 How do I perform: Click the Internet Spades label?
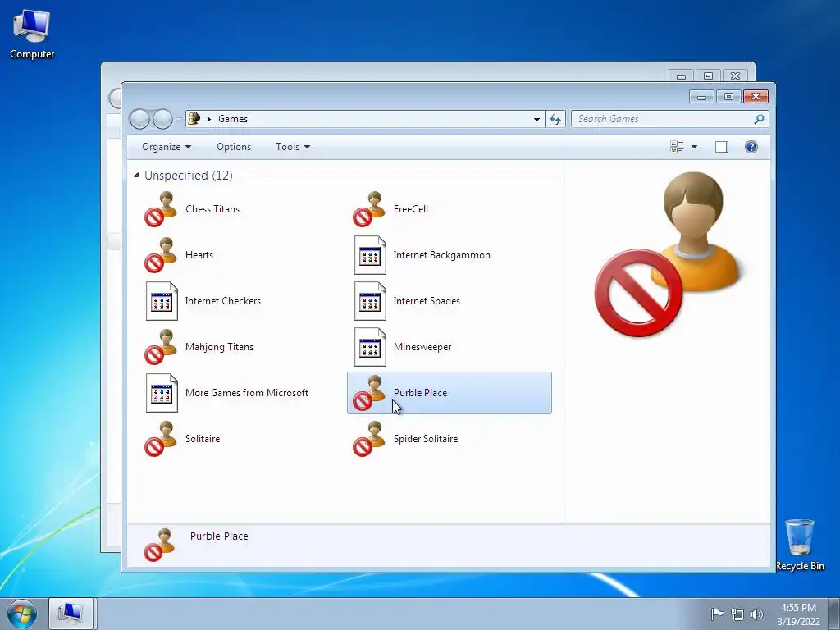coord(427,301)
